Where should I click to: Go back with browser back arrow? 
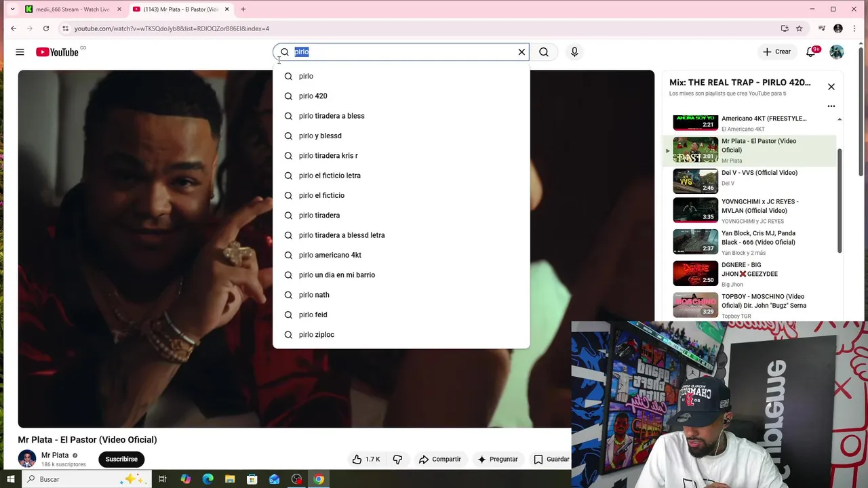coord(14,28)
